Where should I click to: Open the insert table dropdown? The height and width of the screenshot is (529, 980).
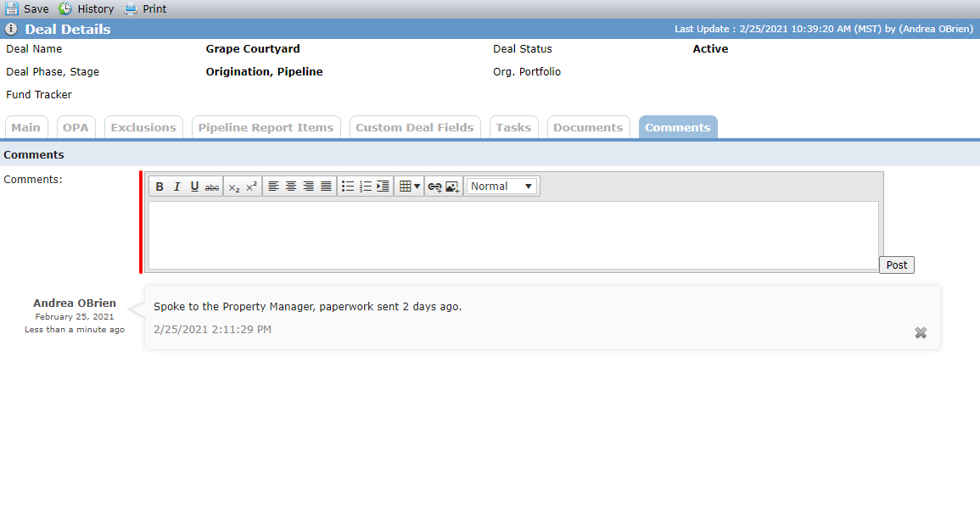tap(409, 187)
